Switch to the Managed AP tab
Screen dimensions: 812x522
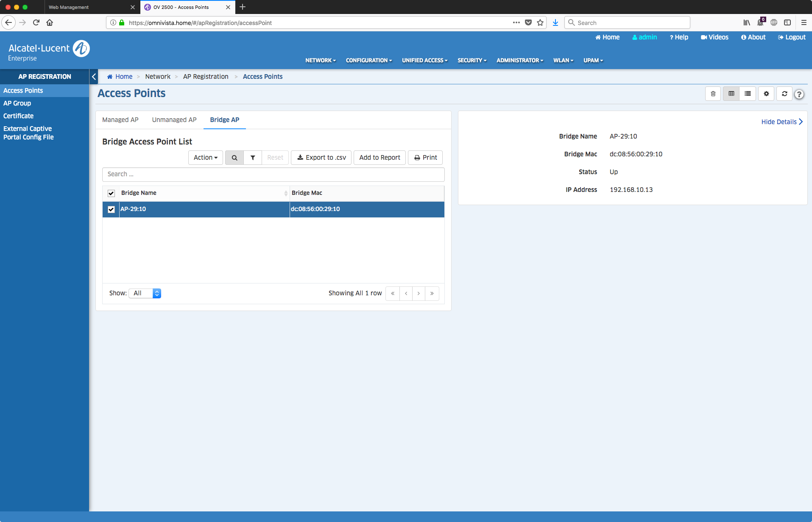tap(120, 120)
